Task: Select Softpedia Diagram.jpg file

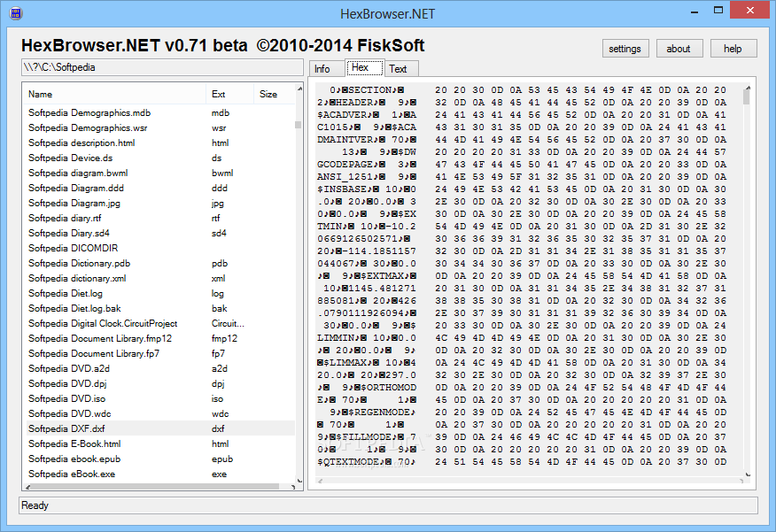Action: pos(159,204)
